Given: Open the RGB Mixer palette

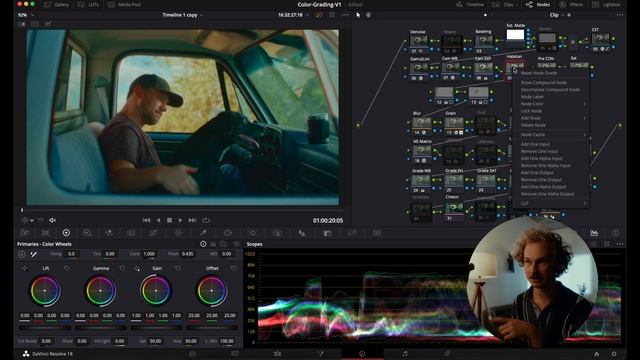Looking at the screenshot, I should pyautogui.click(x=109, y=233).
